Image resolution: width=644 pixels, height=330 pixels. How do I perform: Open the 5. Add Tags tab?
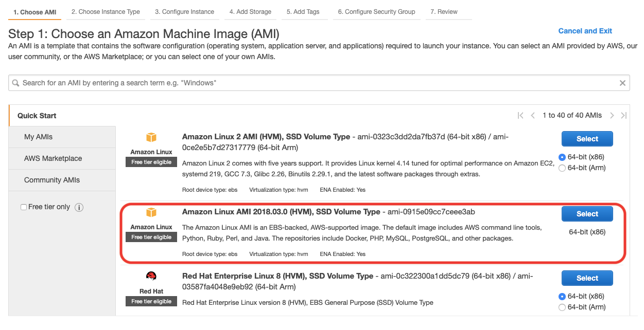pyautogui.click(x=303, y=12)
